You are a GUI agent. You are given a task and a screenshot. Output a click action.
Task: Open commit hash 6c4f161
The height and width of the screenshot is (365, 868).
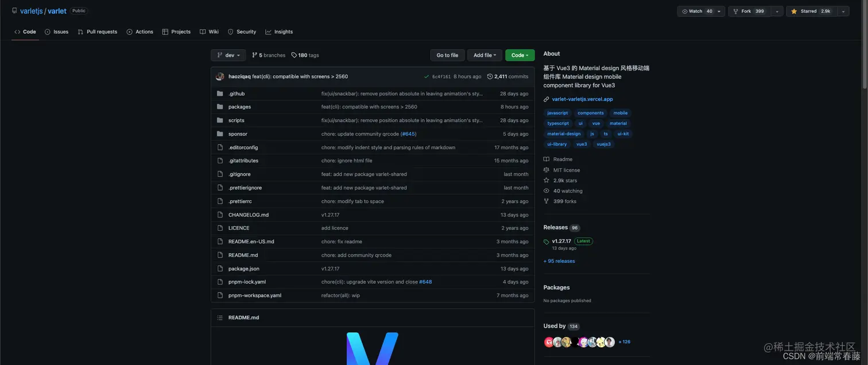click(x=441, y=76)
